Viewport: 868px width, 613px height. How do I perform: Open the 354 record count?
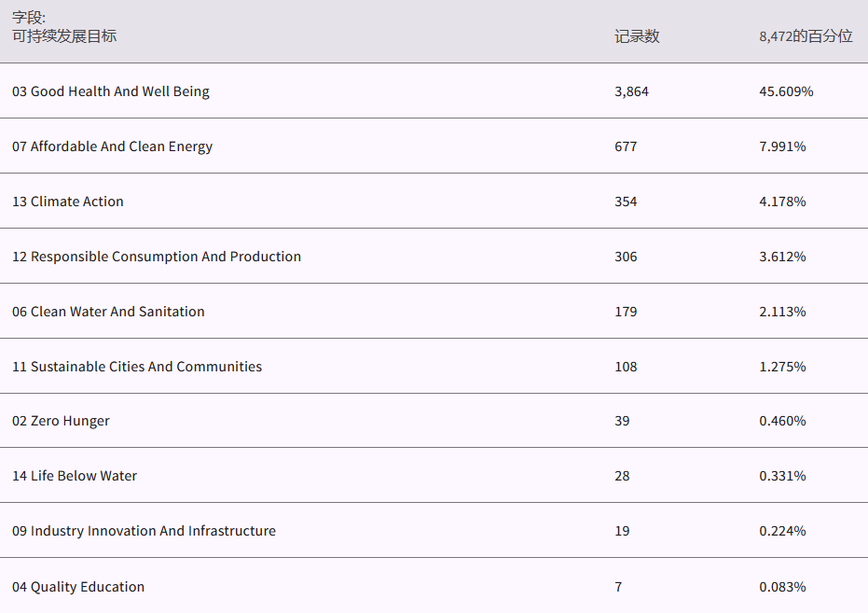click(626, 202)
